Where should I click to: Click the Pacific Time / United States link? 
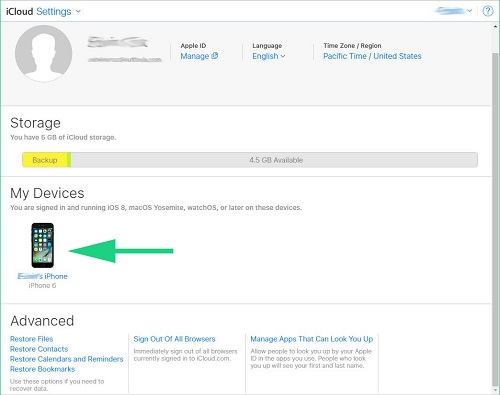coord(372,56)
